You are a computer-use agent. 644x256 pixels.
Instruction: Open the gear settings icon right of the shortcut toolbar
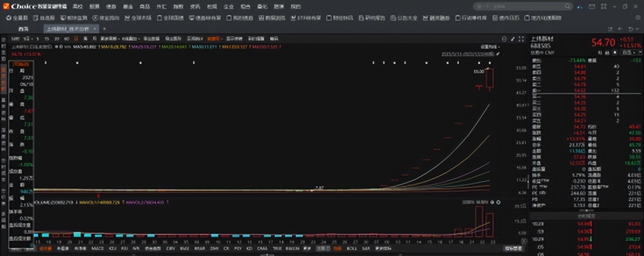639,18
